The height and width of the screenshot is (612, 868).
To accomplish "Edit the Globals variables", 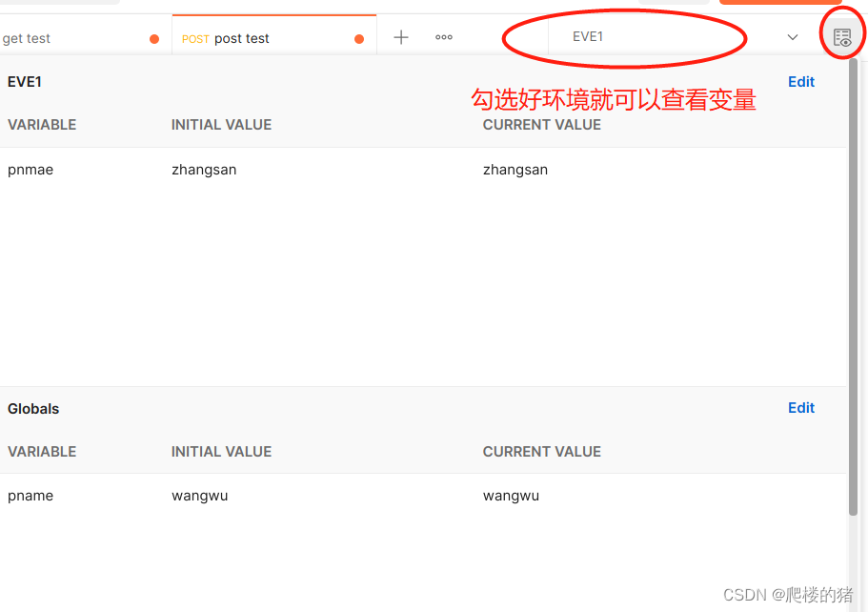I will click(801, 408).
